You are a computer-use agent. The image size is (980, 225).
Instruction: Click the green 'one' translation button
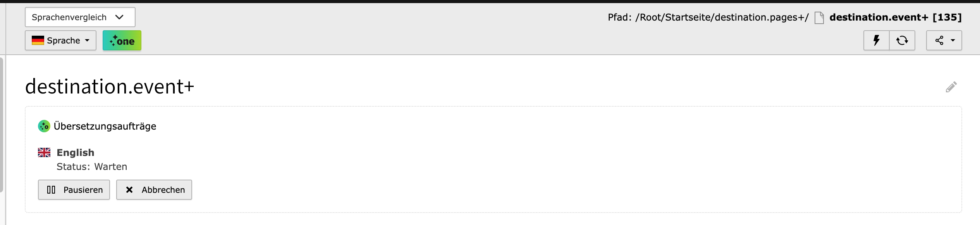(x=122, y=40)
